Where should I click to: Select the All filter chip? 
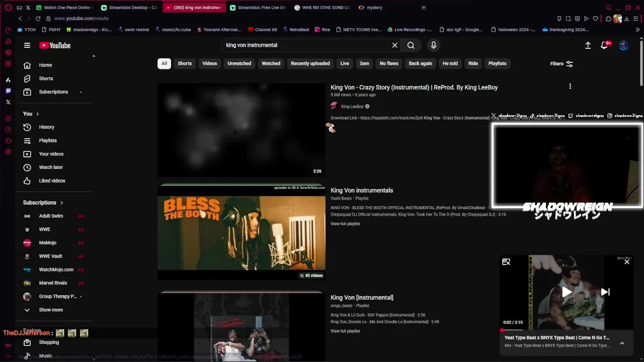click(x=164, y=63)
